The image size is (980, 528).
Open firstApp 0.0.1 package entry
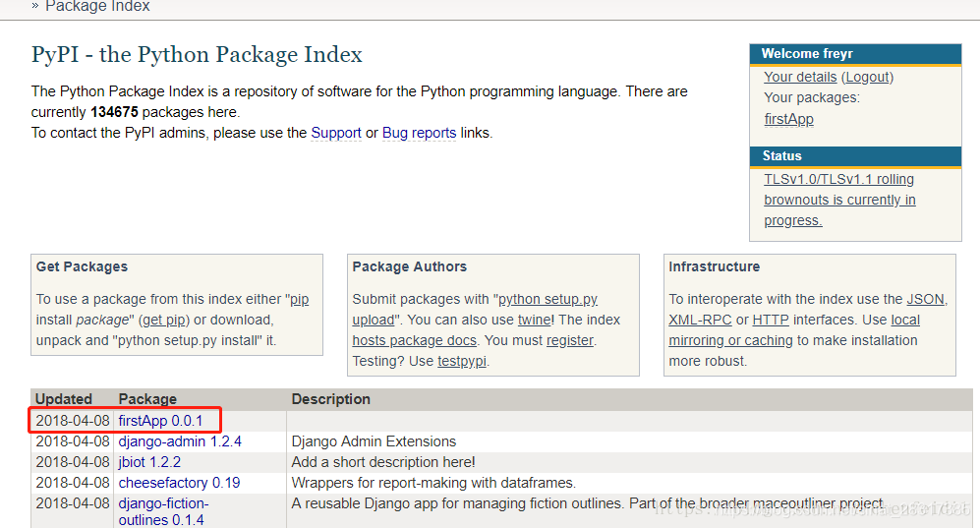[160, 421]
